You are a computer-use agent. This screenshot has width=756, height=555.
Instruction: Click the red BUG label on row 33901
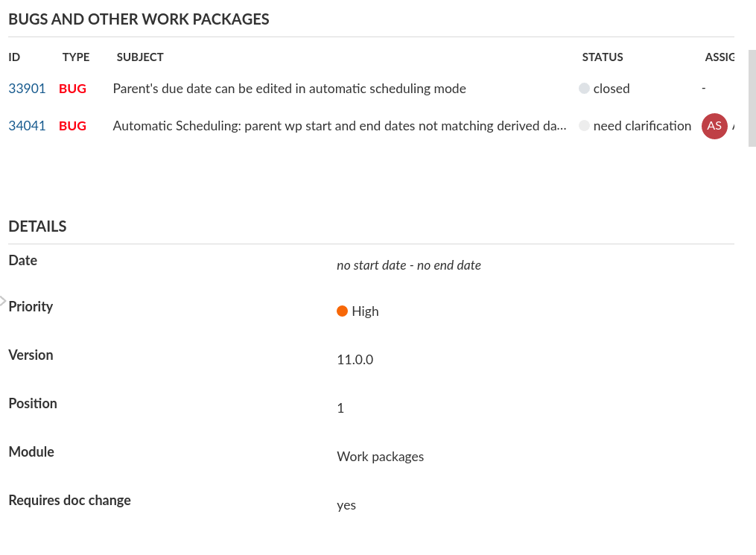coord(72,89)
